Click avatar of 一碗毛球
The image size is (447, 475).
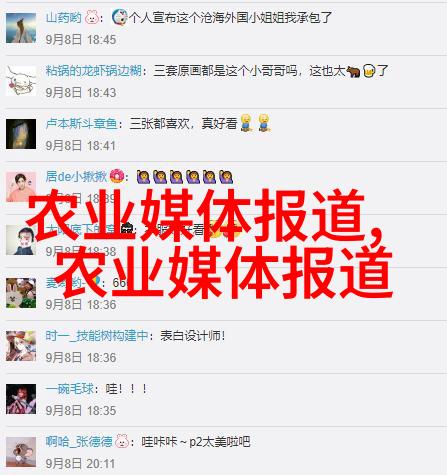(21, 399)
